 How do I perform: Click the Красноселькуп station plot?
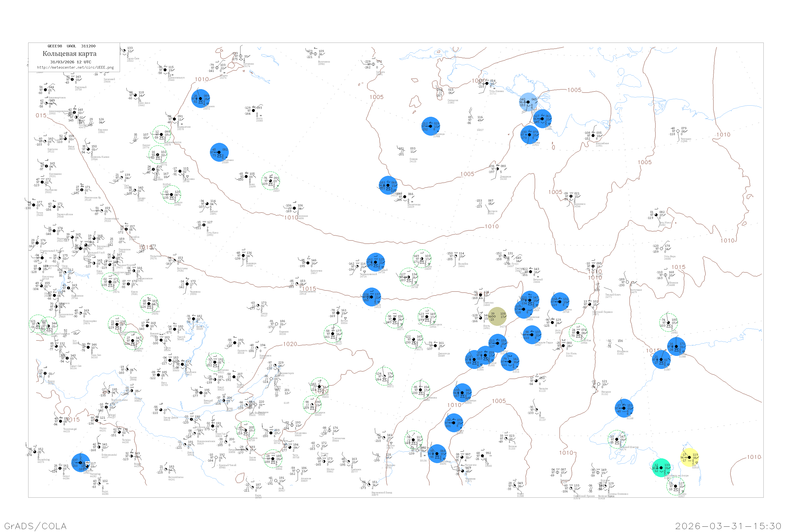[x=165, y=70]
